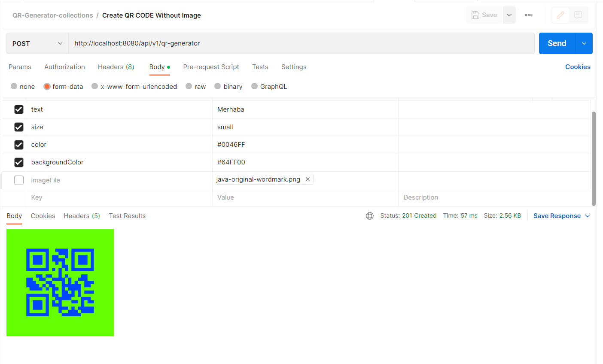Click Save Response link

(557, 216)
